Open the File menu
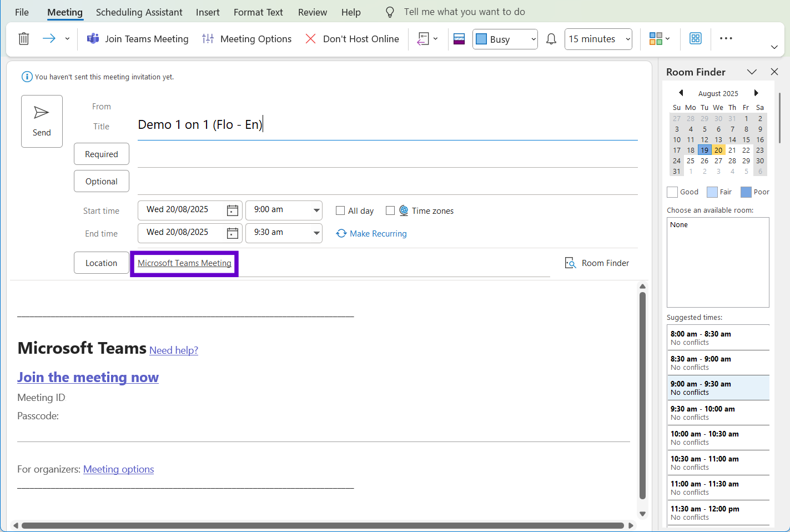 (x=22, y=12)
